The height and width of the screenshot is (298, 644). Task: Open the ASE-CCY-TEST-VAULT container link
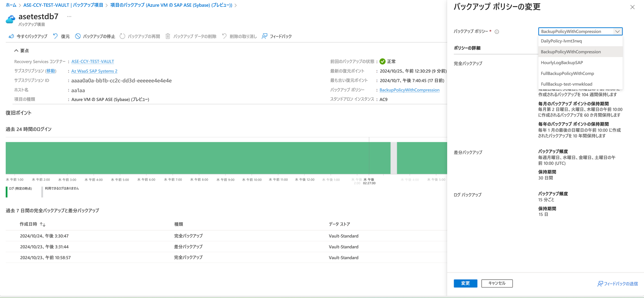click(x=93, y=61)
